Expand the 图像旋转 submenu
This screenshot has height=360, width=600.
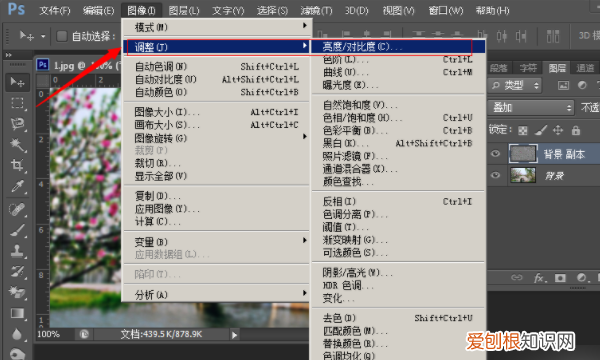point(217,137)
